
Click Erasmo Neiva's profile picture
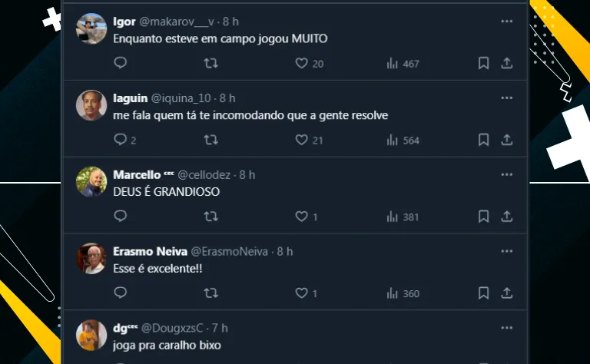click(x=91, y=259)
